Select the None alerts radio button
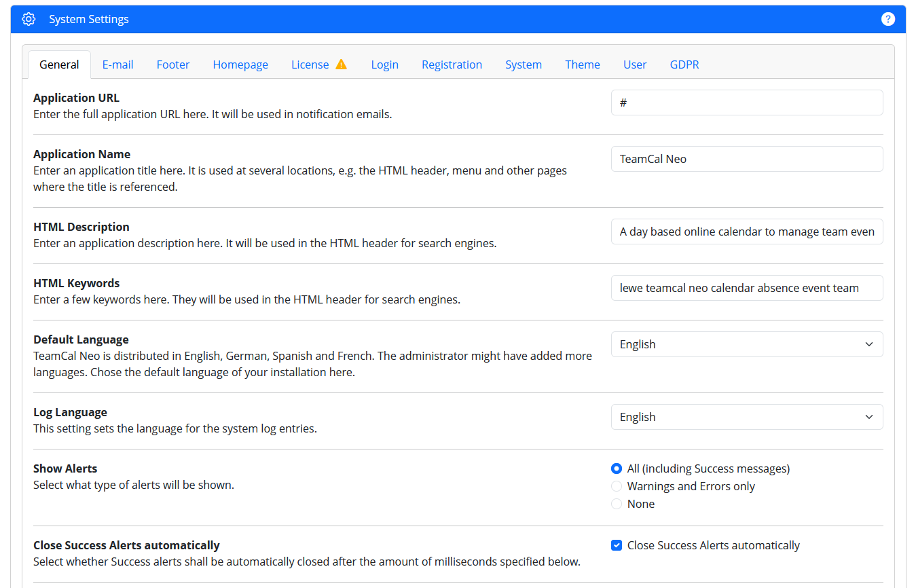The image size is (916, 588). coord(617,504)
